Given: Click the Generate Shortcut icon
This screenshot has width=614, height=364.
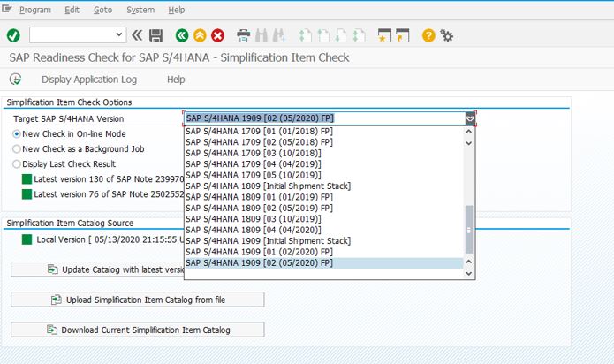Looking at the screenshot, I should [x=403, y=35].
